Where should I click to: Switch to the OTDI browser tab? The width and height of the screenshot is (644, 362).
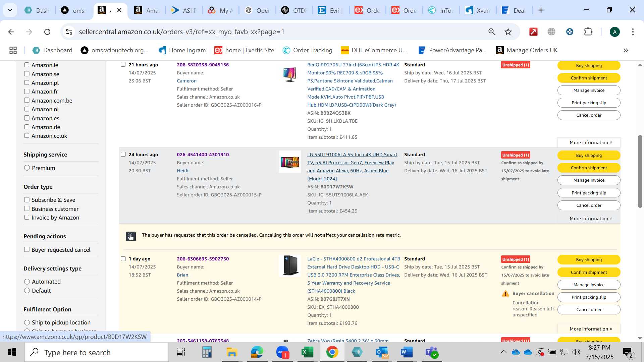pos(294,10)
